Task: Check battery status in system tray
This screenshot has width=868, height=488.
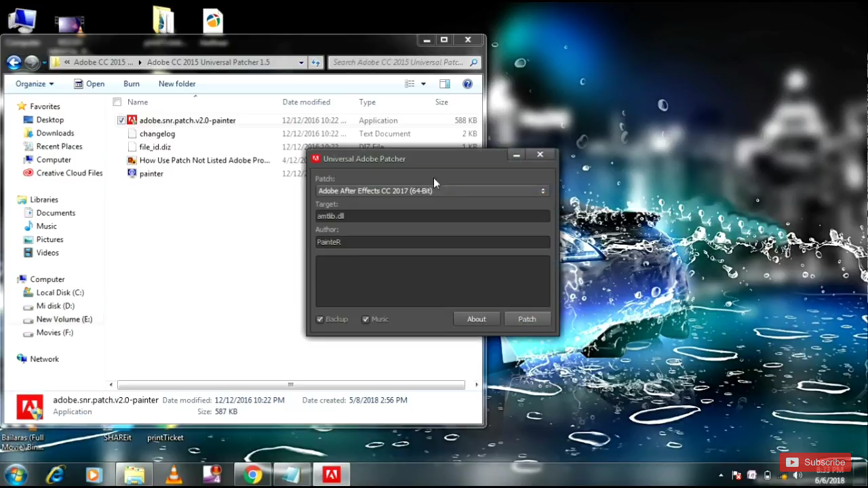Action: (767, 475)
